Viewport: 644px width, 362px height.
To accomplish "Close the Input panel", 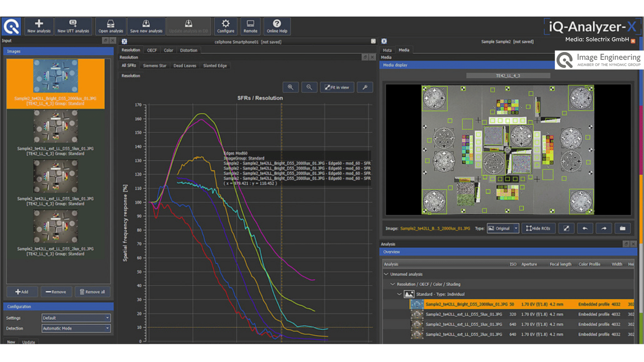I will click(x=113, y=41).
